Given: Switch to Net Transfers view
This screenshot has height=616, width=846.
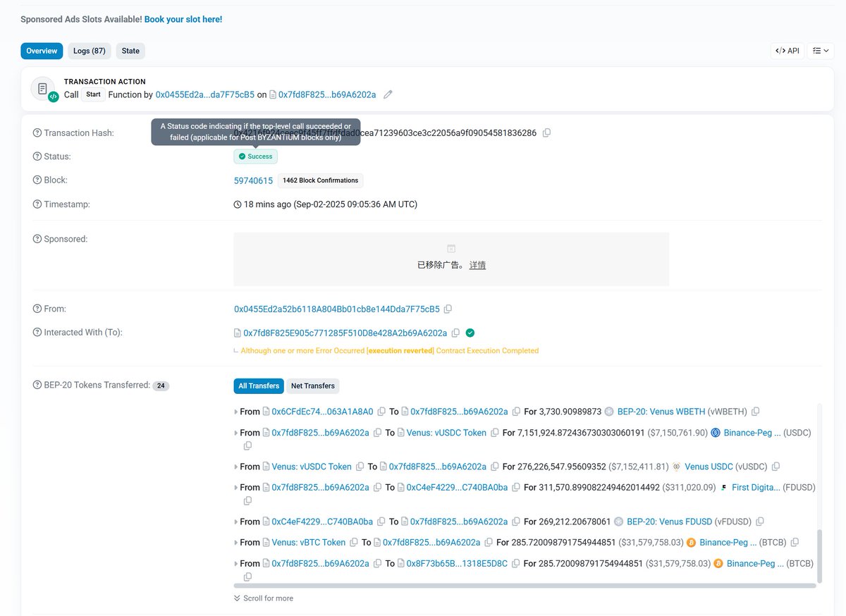Looking at the screenshot, I should (x=313, y=386).
